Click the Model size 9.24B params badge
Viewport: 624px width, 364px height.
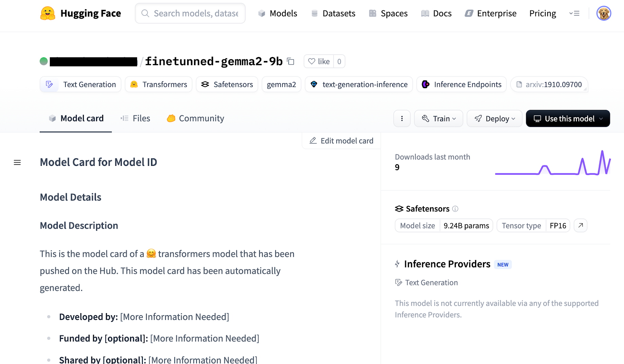point(444,226)
